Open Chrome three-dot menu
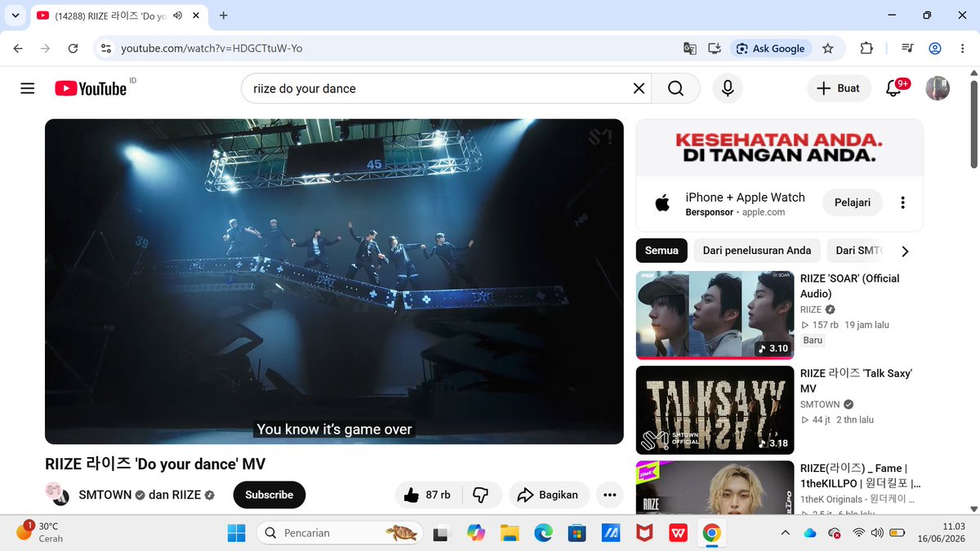Image resolution: width=980 pixels, height=551 pixels. click(963, 48)
